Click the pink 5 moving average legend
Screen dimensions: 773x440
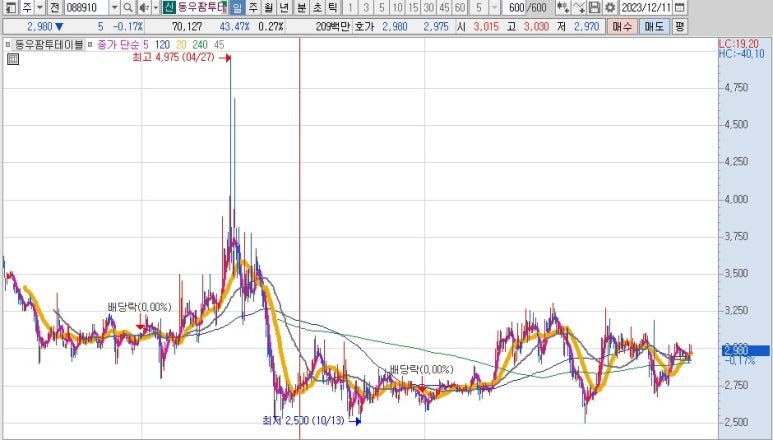click(x=145, y=45)
